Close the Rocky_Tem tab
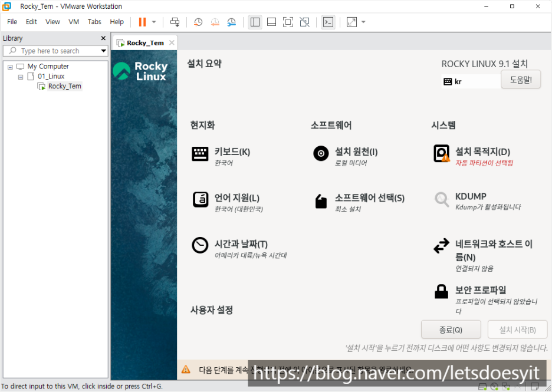 (172, 42)
